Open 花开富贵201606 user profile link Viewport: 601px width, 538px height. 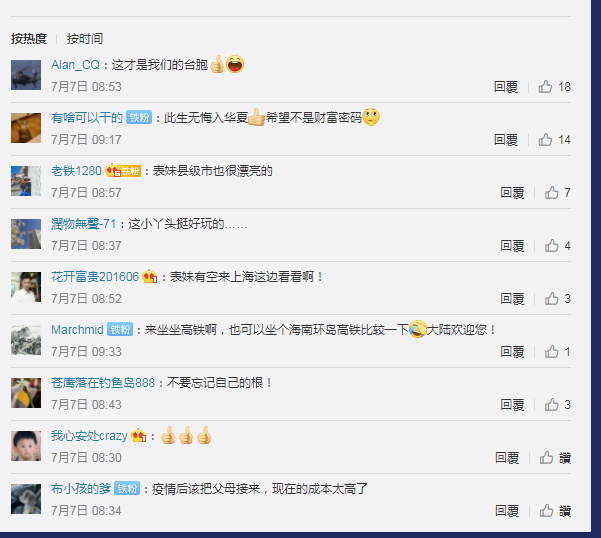click(x=95, y=277)
